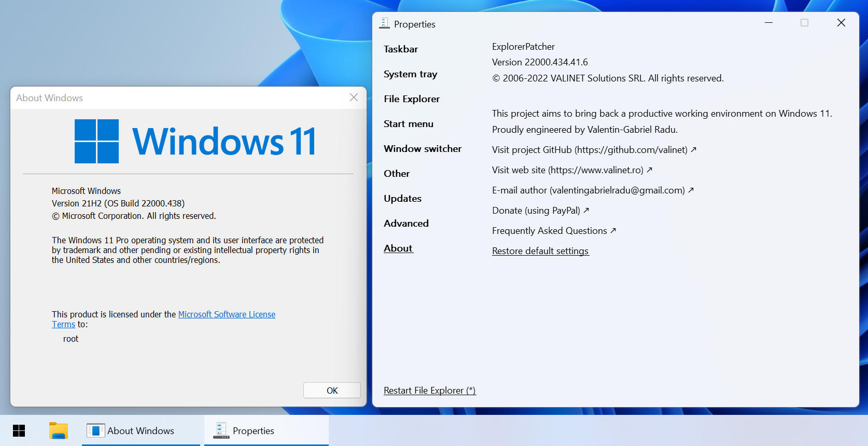Click the Windows 11 logo banner

[x=195, y=141]
